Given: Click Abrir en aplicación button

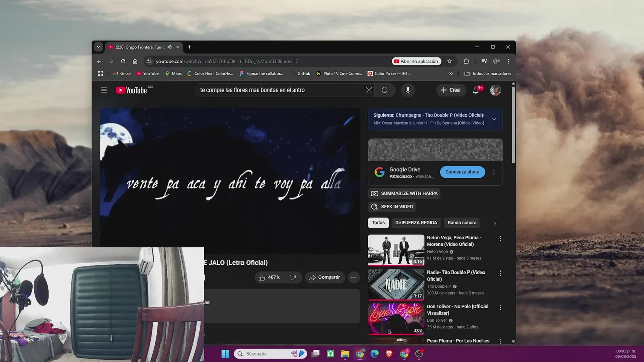Looking at the screenshot, I should tap(417, 61).
